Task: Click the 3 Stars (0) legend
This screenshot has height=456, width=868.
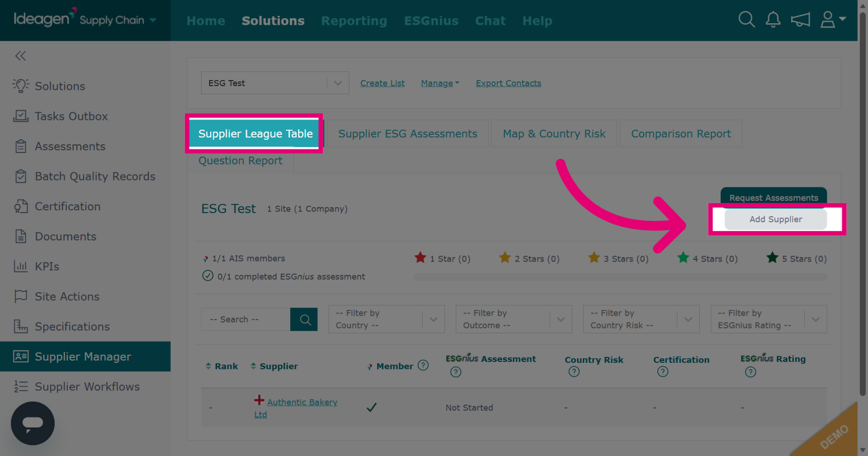Action: coord(618,258)
